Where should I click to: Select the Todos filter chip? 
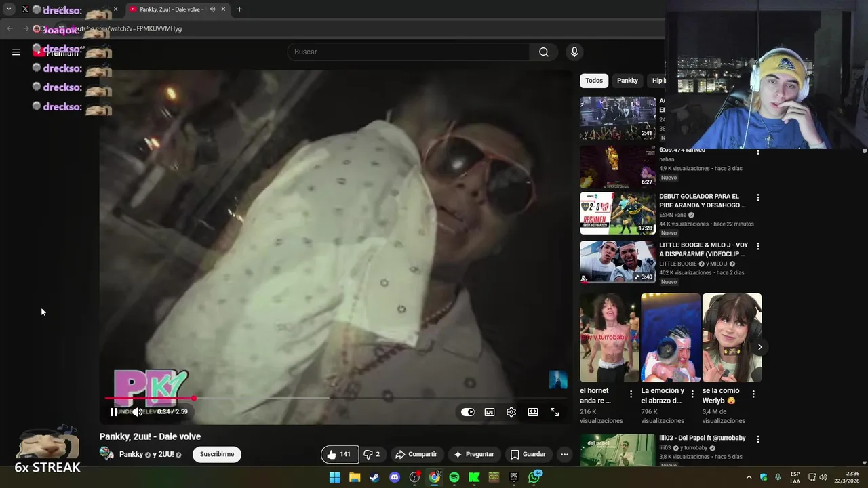(594, 81)
